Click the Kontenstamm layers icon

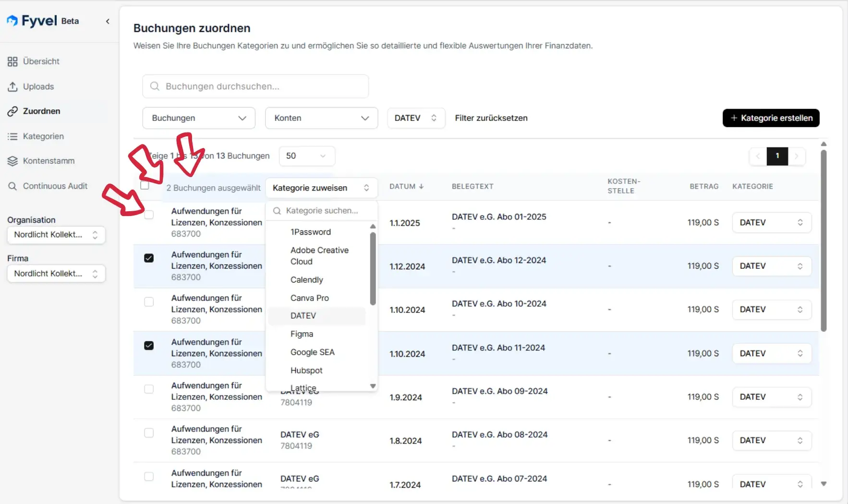click(12, 161)
